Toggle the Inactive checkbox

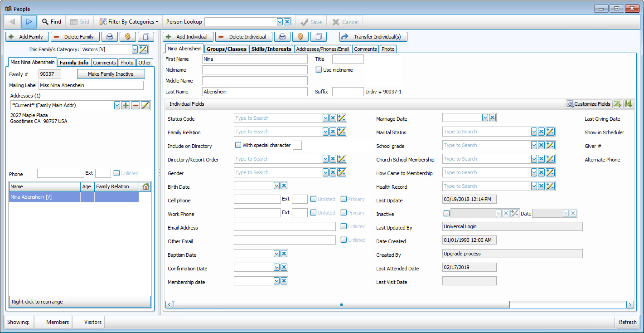pos(446,213)
